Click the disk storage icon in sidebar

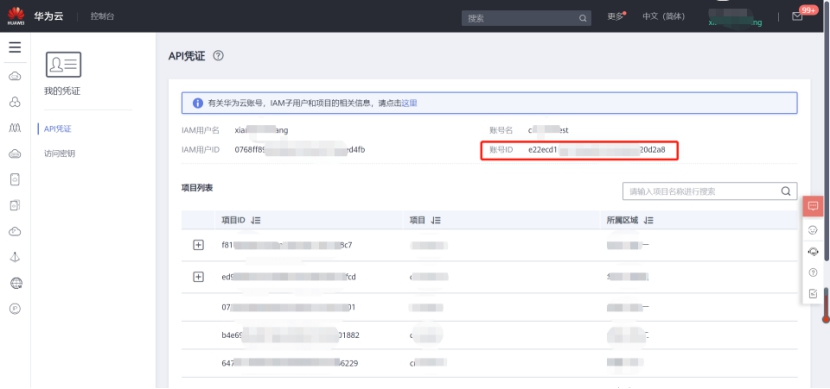[x=15, y=179]
